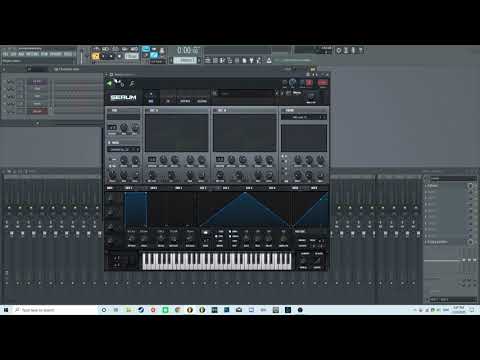
Task: Switch to the Serum MATRIX tab
Action: [x=185, y=101]
